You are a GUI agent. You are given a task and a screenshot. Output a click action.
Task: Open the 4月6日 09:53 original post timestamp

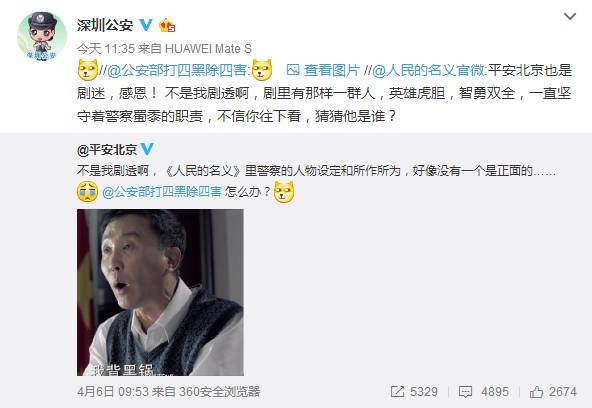113,391
